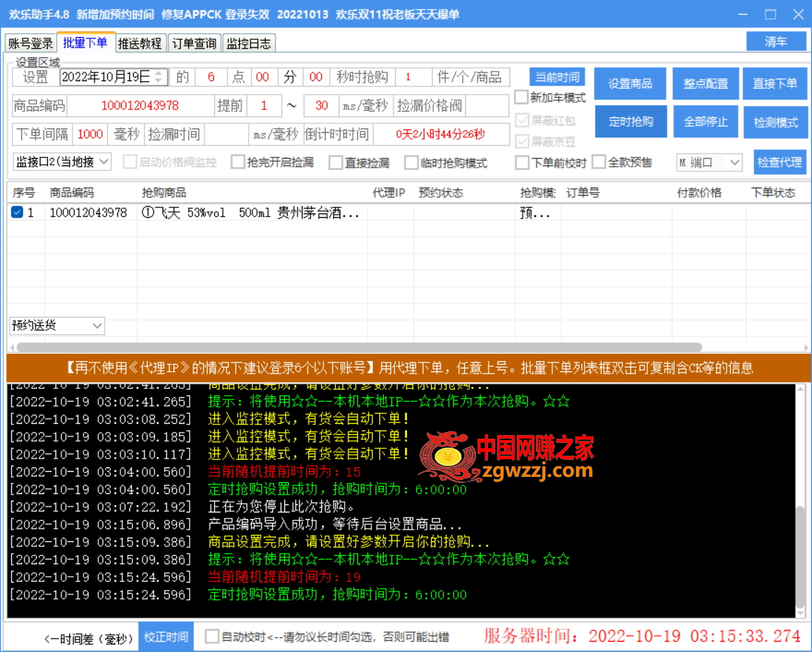Click the seconds field before 秒时抢购

click(x=316, y=78)
